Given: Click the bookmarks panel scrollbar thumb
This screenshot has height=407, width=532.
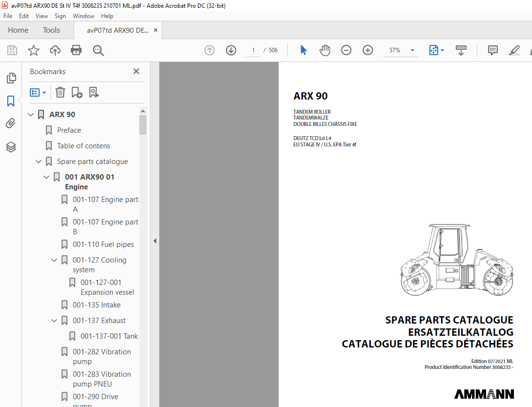Looking at the screenshot, I should (x=143, y=125).
